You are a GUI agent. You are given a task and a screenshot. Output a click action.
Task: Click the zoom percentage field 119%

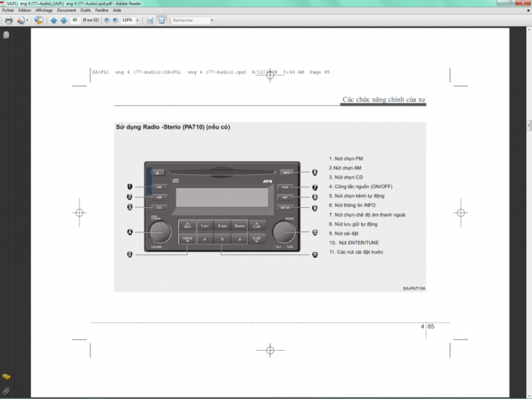click(x=128, y=21)
